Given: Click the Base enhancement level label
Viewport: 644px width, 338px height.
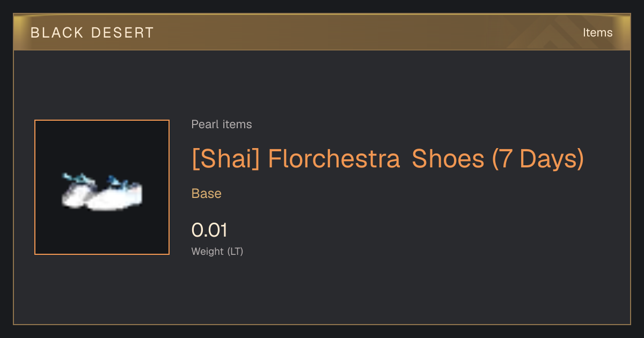Looking at the screenshot, I should [x=207, y=194].
